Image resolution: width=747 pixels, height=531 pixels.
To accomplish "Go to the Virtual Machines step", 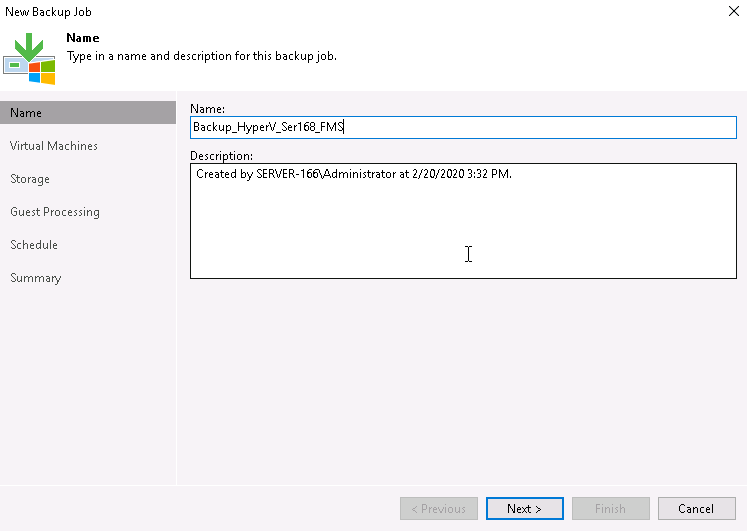I will [54, 146].
